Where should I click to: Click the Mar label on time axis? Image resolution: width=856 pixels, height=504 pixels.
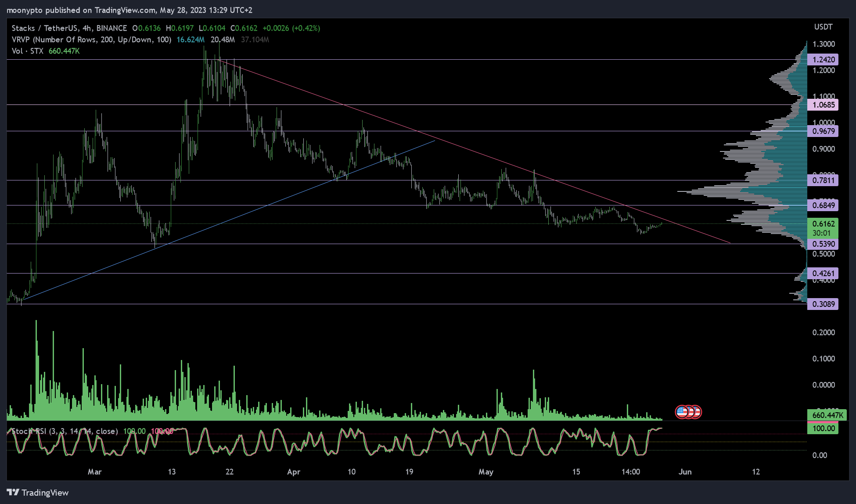tap(94, 472)
